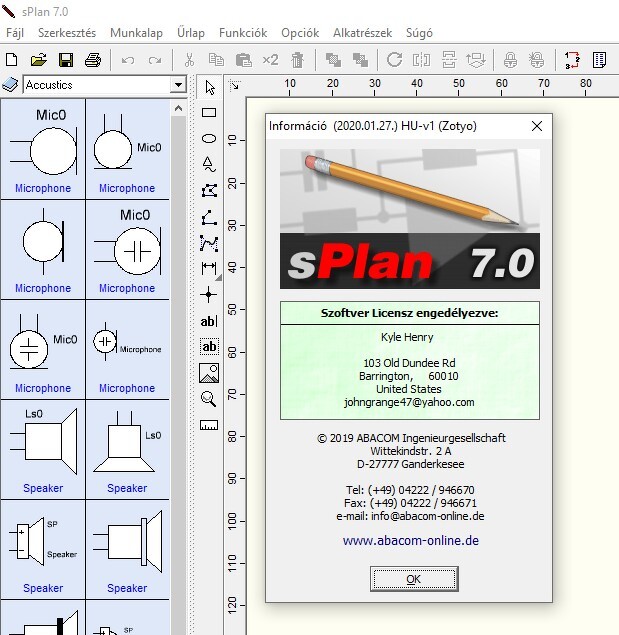Click the Paste clipboard icon
The image size is (619, 635).
click(243, 60)
